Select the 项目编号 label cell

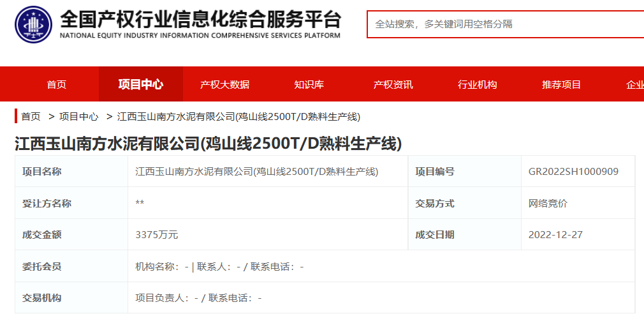(x=465, y=172)
